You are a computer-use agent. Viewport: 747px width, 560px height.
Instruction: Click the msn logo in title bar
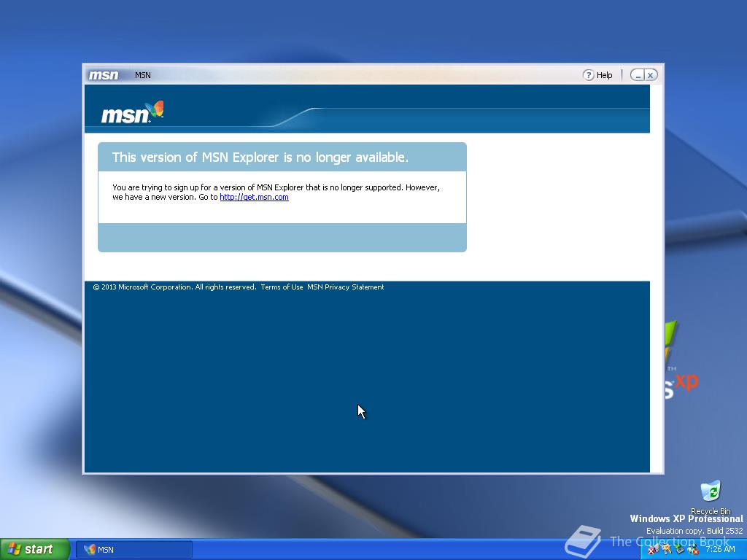[104, 75]
